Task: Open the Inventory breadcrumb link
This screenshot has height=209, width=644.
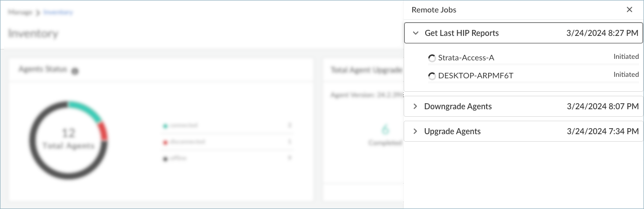Action: [x=58, y=12]
